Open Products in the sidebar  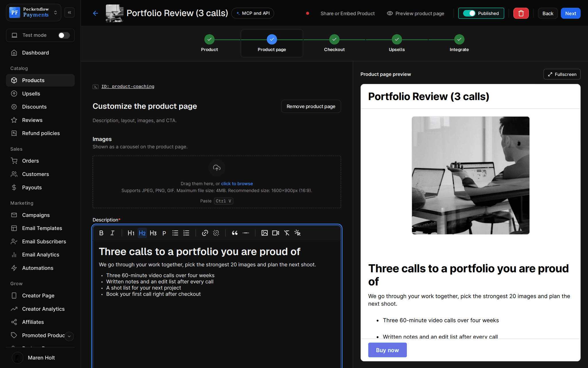point(40,80)
